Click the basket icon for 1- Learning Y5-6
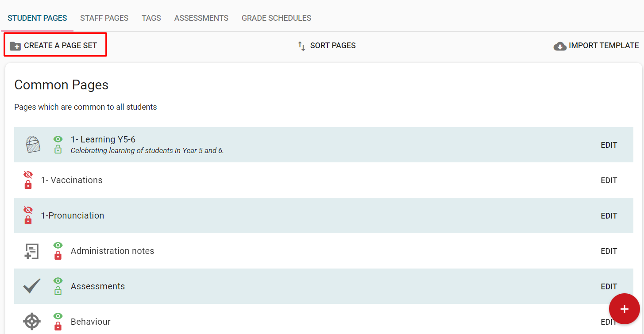 click(x=33, y=145)
